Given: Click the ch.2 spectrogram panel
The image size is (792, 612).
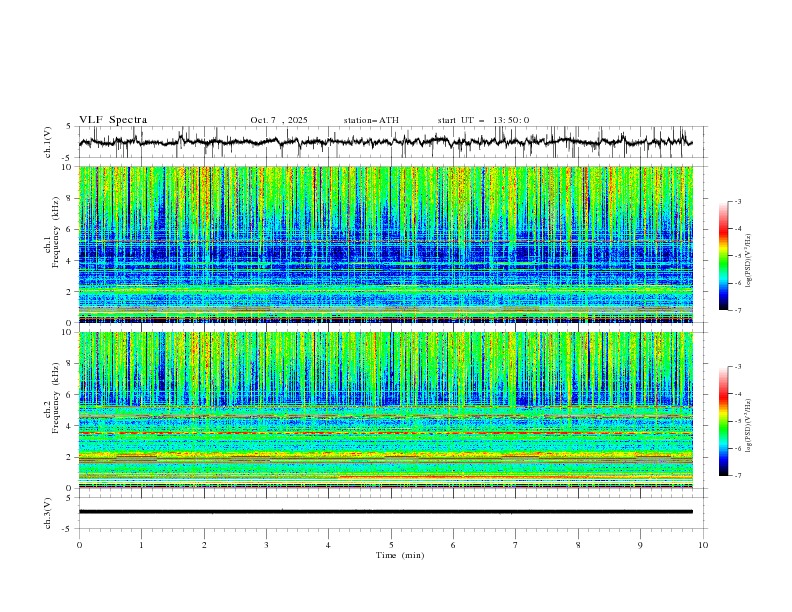Looking at the screenshot, I should (385, 410).
